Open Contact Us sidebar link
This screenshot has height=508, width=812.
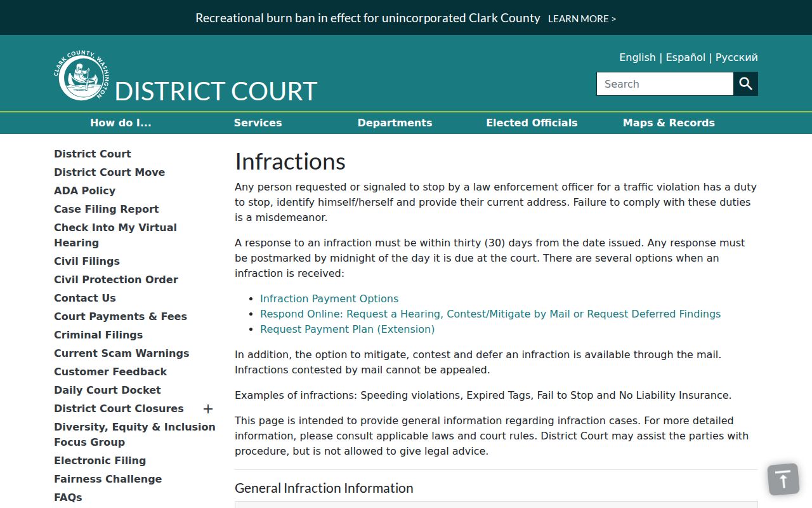pos(85,298)
